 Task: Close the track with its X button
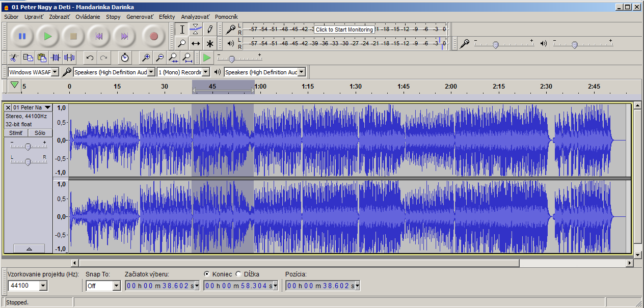(8, 107)
